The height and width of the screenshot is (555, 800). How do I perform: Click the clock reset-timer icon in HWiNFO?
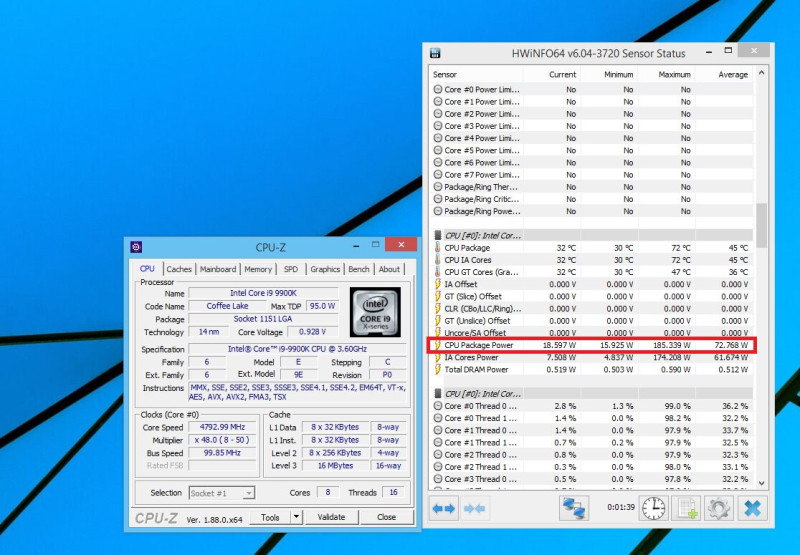653,508
